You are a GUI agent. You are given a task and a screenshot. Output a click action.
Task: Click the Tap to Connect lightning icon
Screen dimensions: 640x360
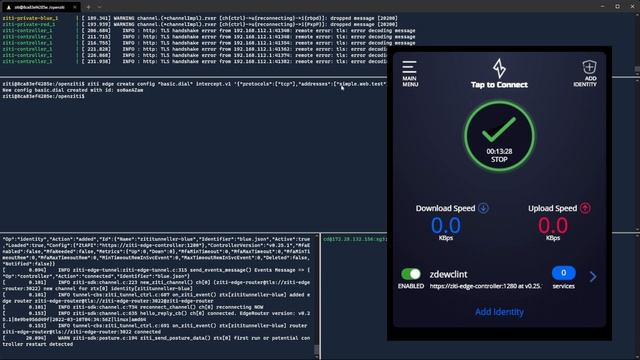(x=499, y=68)
